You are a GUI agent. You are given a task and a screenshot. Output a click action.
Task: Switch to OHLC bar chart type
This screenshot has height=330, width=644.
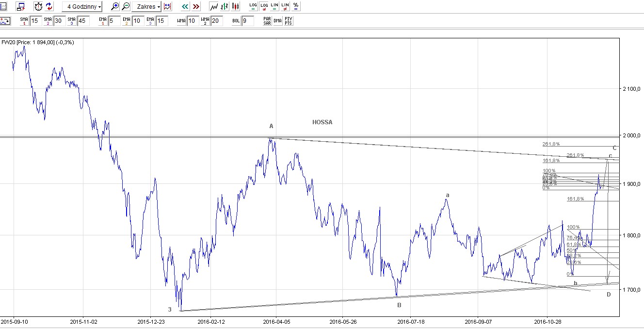click(225, 6)
